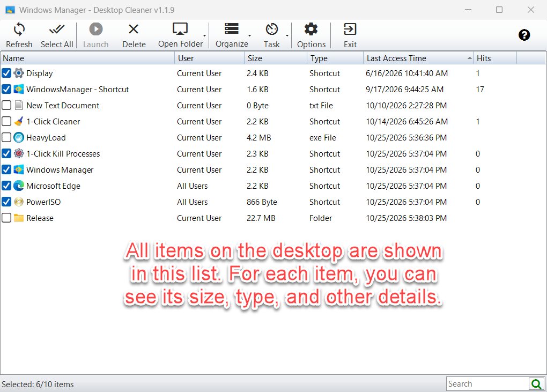Image resolution: width=547 pixels, height=392 pixels.
Task: Click the 10/25/2026 5:38:03 PM access time
Action: [x=406, y=218]
